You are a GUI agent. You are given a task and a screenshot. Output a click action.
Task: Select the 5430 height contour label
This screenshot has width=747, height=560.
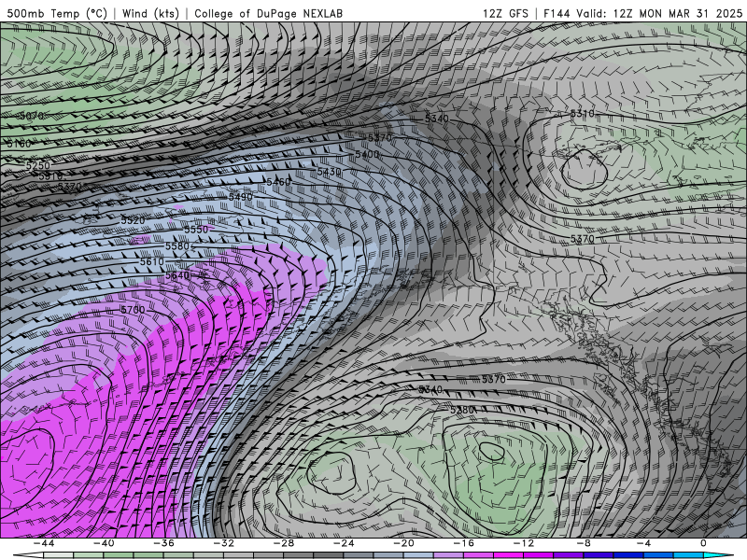[x=330, y=172]
